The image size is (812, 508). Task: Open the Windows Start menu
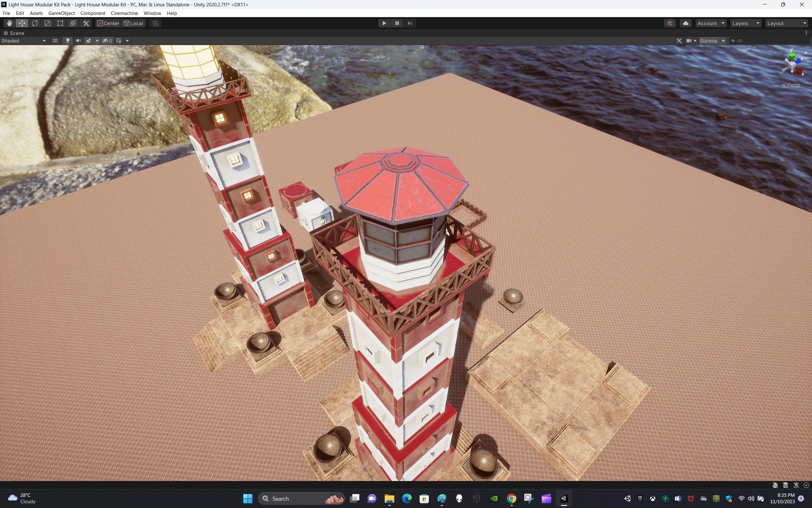pos(248,498)
